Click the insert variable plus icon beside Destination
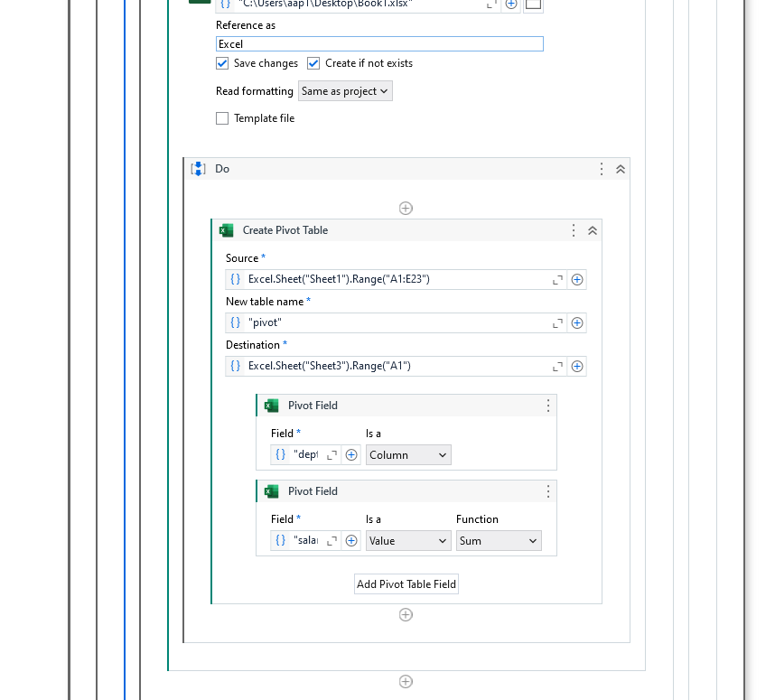This screenshot has width=775, height=700. coord(577,366)
